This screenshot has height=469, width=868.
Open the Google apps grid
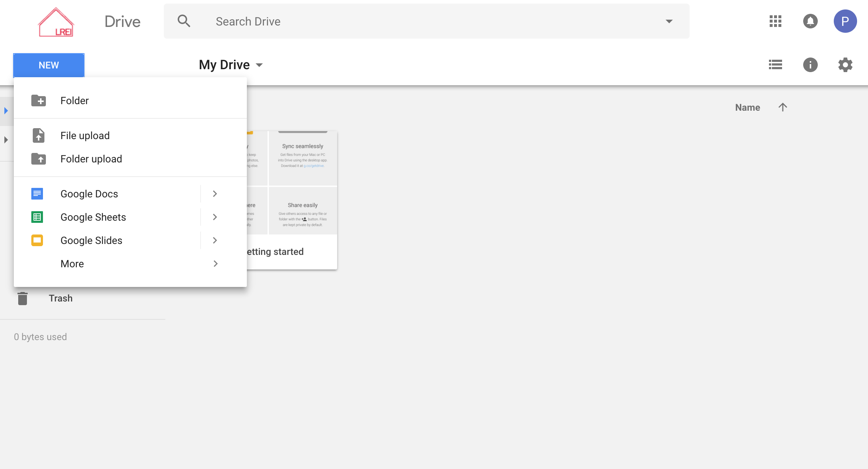click(x=775, y=21)
